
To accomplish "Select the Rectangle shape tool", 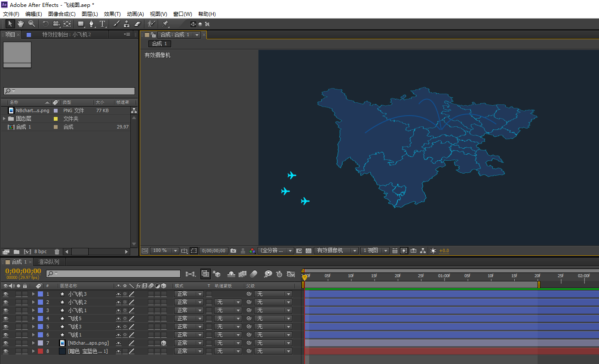I will tap(81, 24).
